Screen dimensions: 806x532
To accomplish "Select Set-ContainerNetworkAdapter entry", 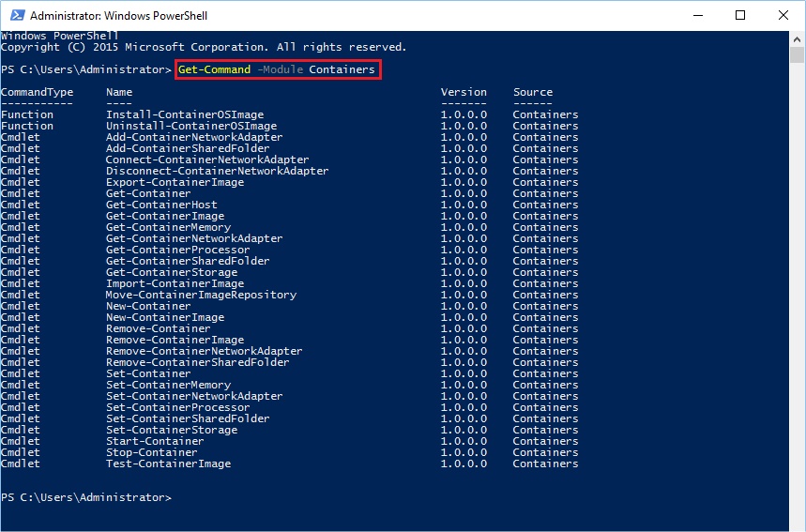I will click(194, 396).
